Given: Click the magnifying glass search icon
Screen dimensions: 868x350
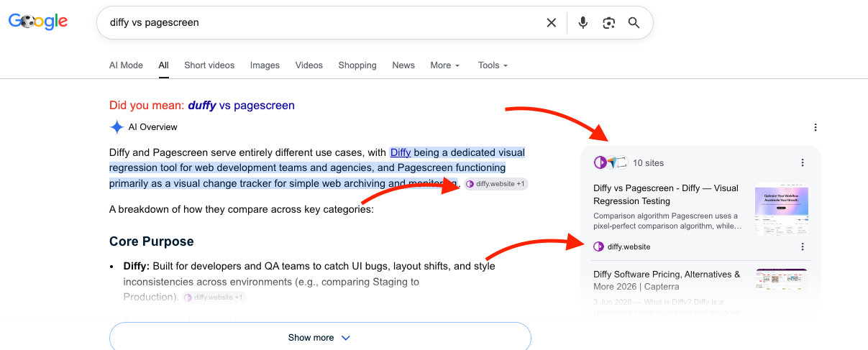Looking at the screenshot, I should (634, 23).
